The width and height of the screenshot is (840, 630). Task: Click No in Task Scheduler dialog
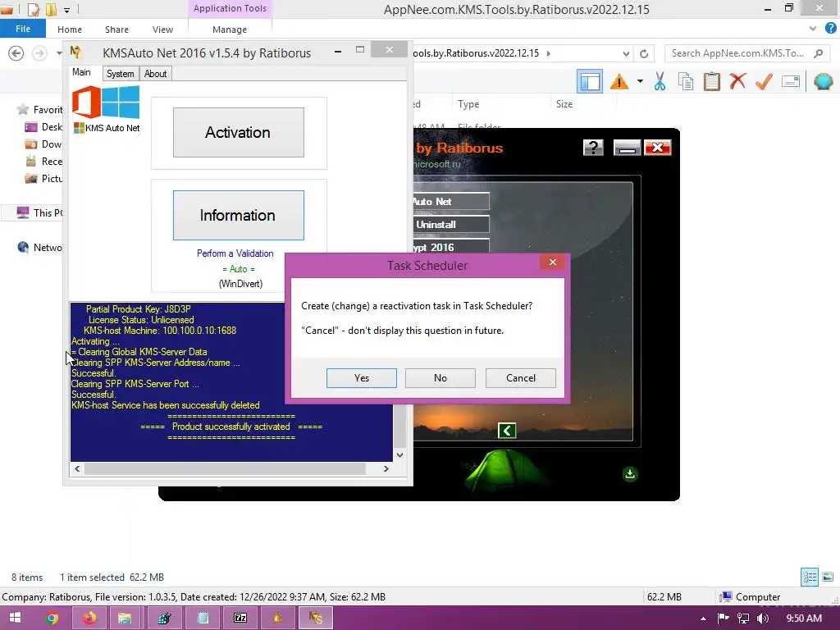click(441, 377)
